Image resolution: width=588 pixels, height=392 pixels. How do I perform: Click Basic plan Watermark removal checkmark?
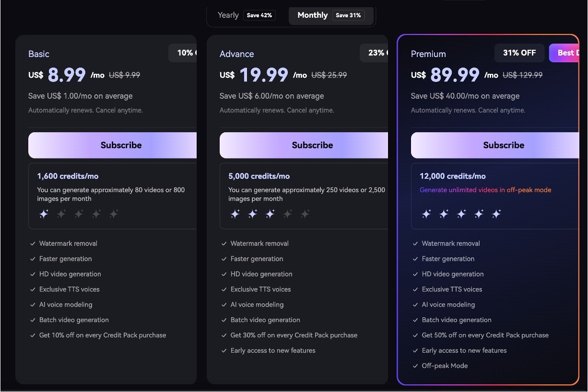pyautogui.click(x=33, y=244)
